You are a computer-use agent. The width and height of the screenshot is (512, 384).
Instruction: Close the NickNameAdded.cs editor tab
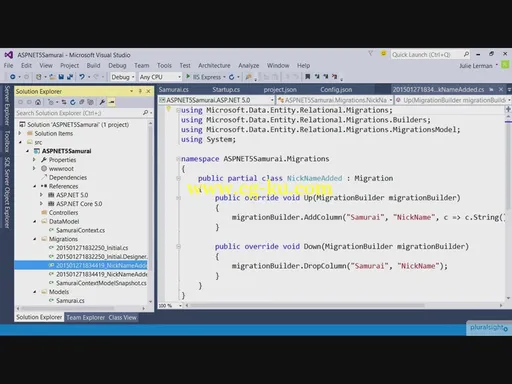click(x=501, y=89)
